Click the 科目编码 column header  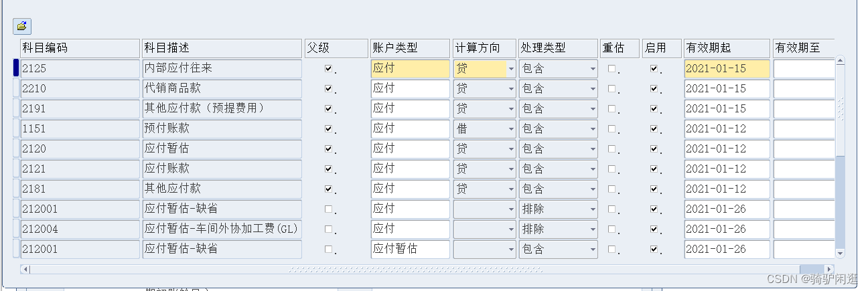pos(80,48)
